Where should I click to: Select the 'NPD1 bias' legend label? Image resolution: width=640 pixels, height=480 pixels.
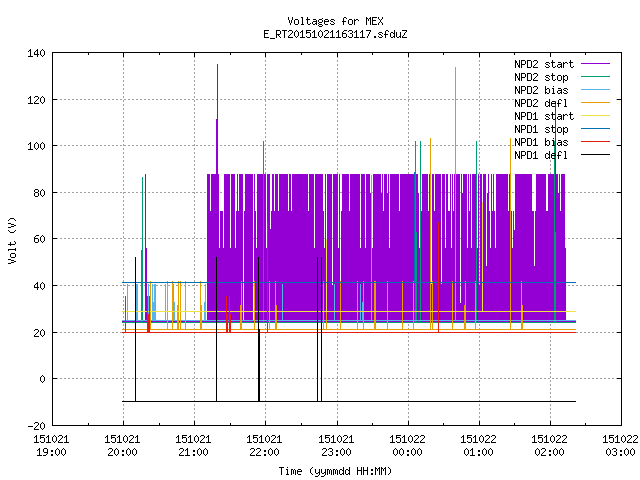pos(541,142)
